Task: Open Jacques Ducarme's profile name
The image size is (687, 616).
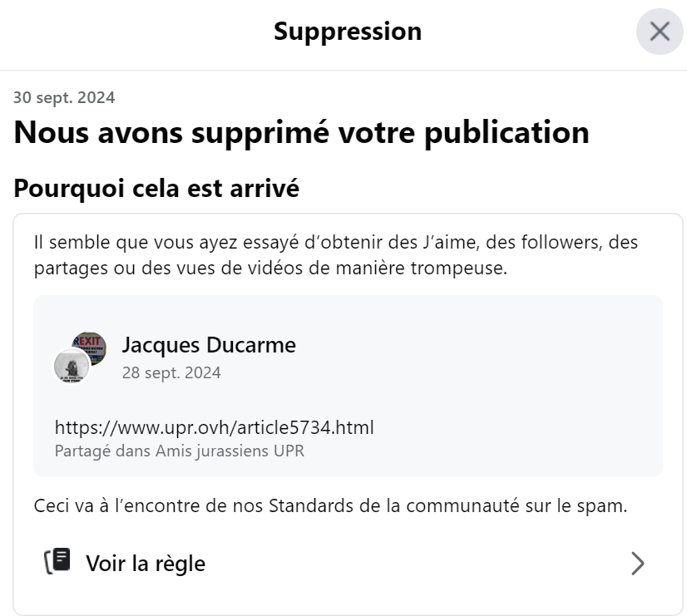Action: [209, 345]
